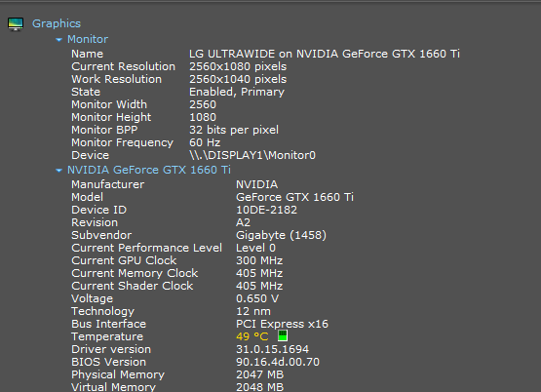Select the Revision value A2
This screenshot has width=541, height=392.
[243, 222]
